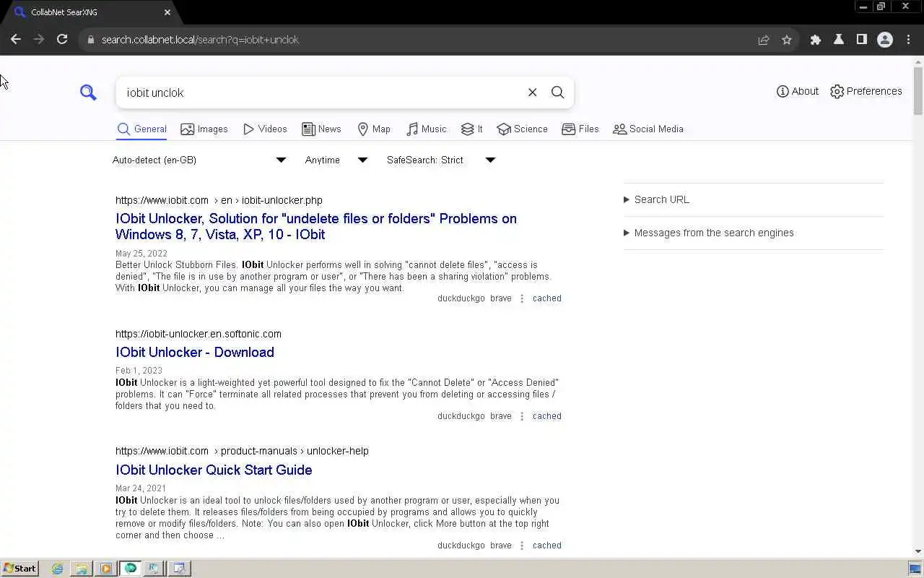924x578 pixels.
Task: Toggle the browser side panel
Action: [x=862, y=40]
